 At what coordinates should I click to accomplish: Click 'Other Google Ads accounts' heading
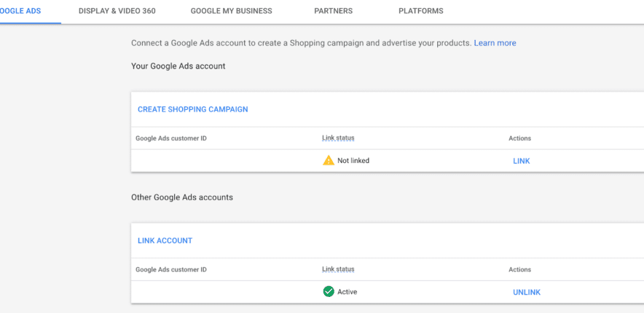[182, 197]
